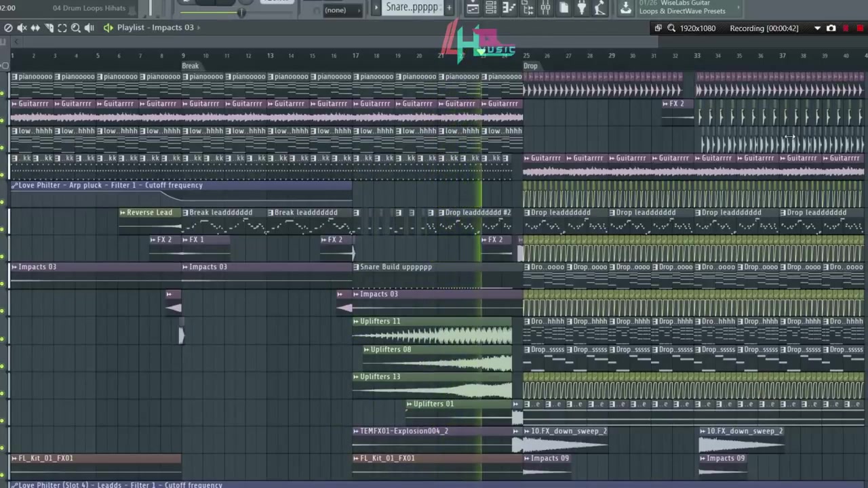Open the Mixer faders icon
This screenshot has width=868, height=488.
[546, 8]
